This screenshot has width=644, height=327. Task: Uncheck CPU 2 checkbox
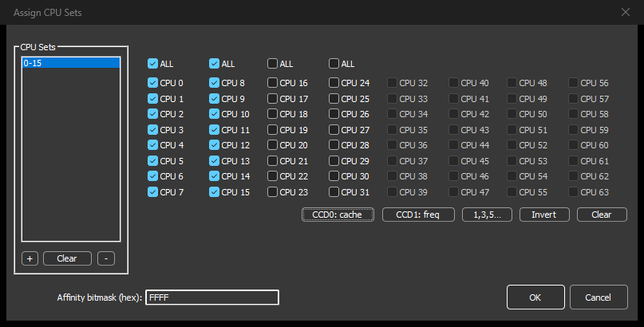152,114
